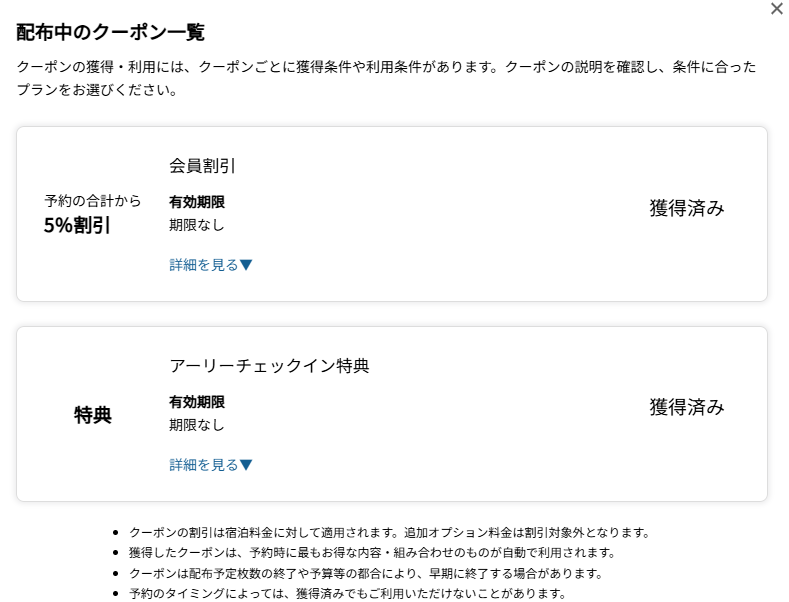Viewport: 789px width, 602px height.
Task: Click 期限なし text in アーリーチェックイン特典 card
Action: coord(197,425)
